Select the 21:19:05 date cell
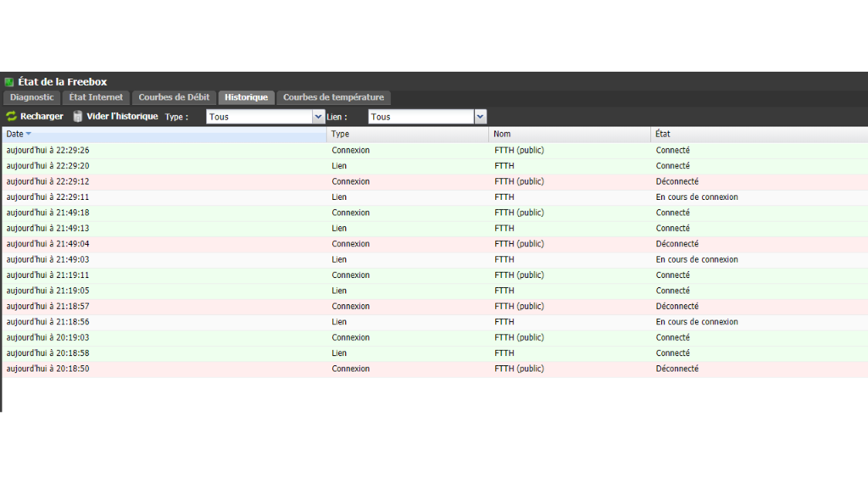 pyautogui.click(x=47, y=291)
